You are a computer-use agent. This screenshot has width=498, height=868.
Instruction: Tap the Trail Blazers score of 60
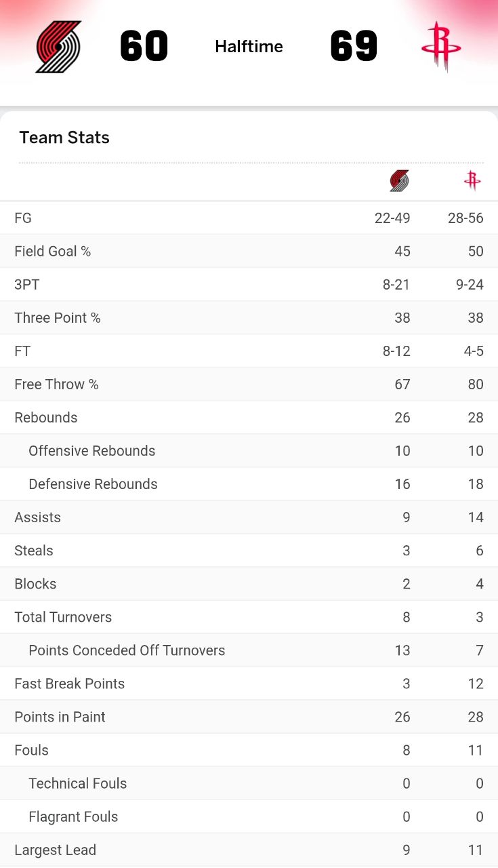144,46
